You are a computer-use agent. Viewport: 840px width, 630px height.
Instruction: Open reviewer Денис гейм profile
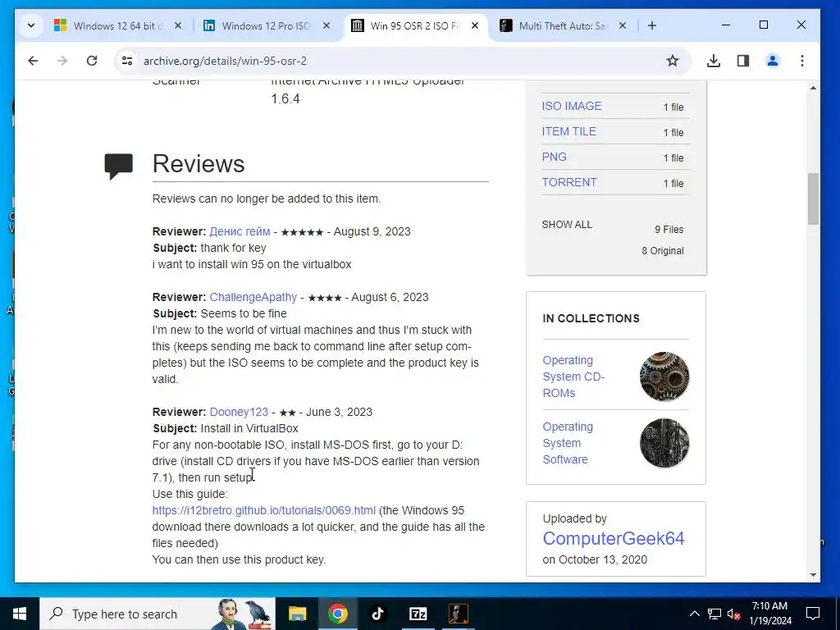click(240, 231)
